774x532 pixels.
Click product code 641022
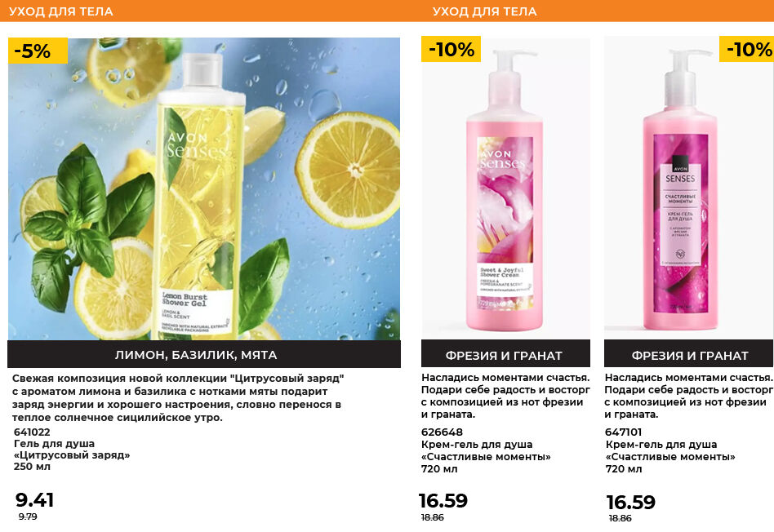pyautogui.click(x=32, y=432)
